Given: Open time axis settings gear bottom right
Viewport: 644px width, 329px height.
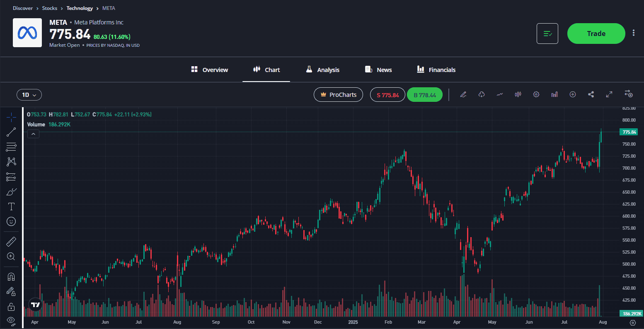Looking at the screenshot, I should pos(632,323).
